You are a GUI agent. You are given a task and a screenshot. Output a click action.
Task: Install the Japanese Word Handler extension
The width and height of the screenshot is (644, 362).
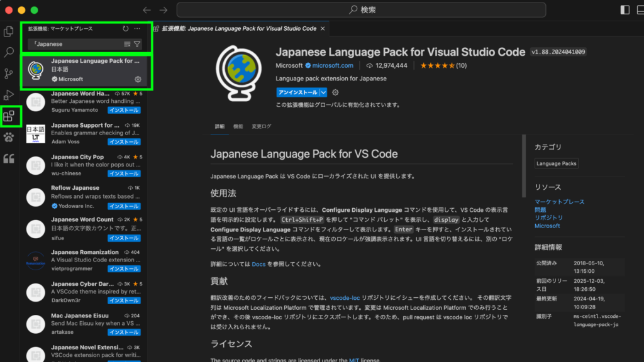click(x=124, y=110)
